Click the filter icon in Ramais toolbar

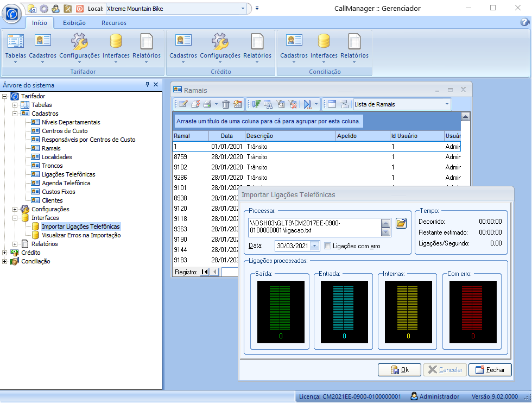(281, 104)
